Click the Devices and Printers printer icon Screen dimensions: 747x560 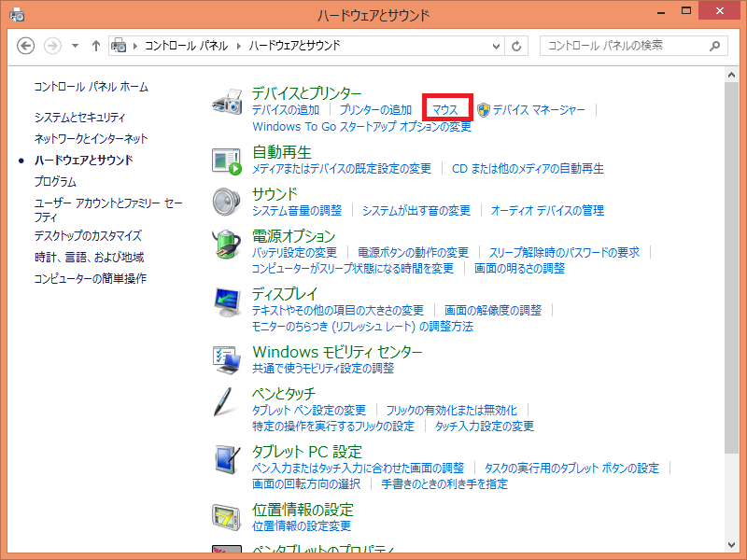pos(227,100)
